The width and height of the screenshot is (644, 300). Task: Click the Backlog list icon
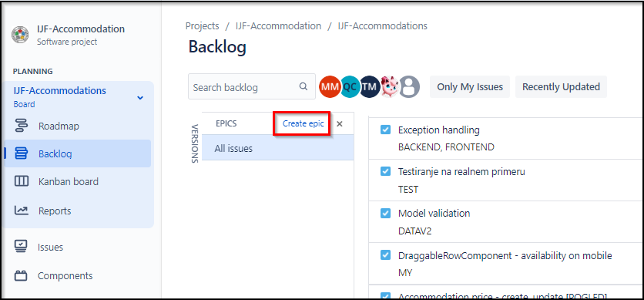point(21,153)
